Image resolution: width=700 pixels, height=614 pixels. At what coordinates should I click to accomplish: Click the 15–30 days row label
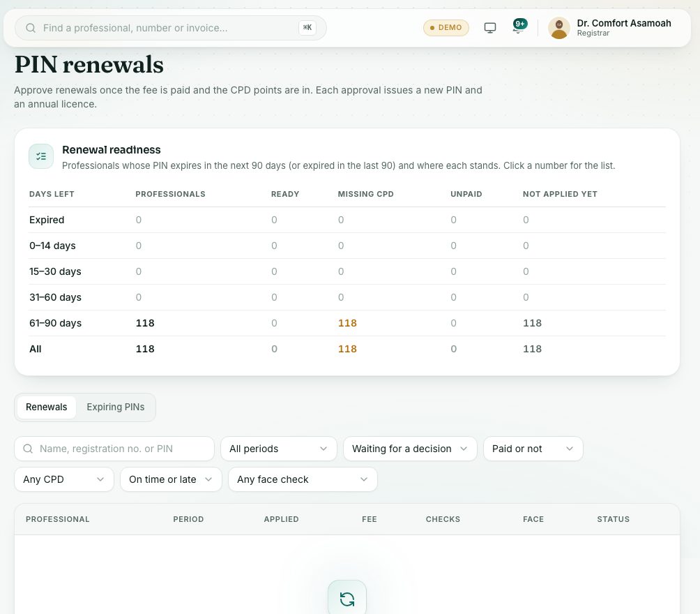pyautogui.click(x=55, y=271)
